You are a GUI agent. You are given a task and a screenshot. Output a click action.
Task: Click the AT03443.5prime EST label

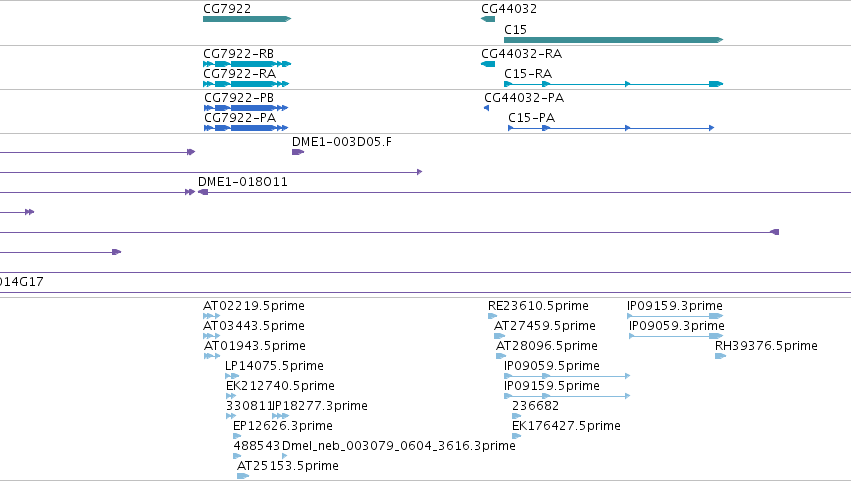pyautogui.click(x=254, y=326)
